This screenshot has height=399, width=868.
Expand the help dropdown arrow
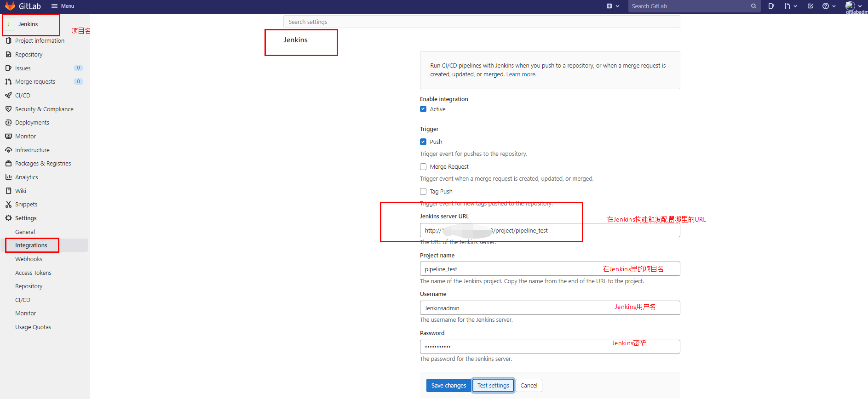(834, 6)
